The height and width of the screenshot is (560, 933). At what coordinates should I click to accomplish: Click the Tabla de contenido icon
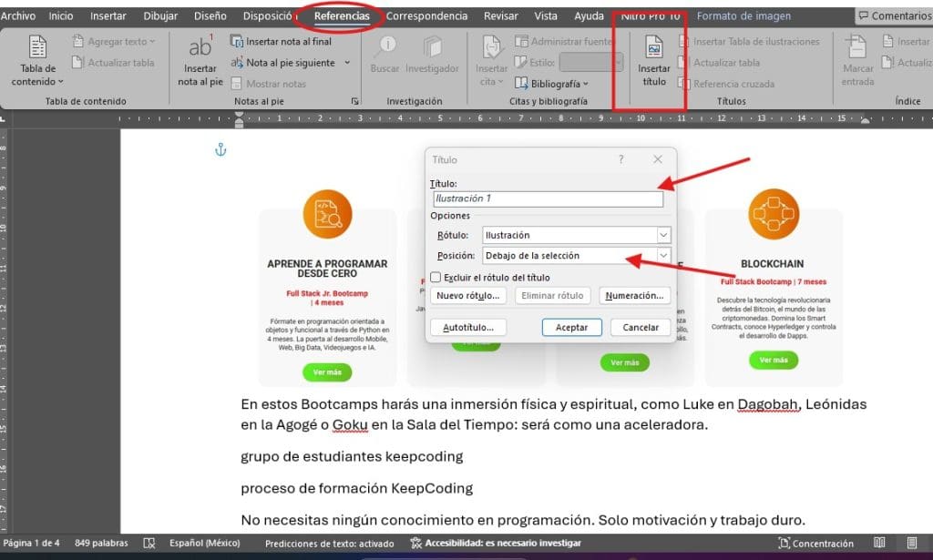[x=38, y=49]
